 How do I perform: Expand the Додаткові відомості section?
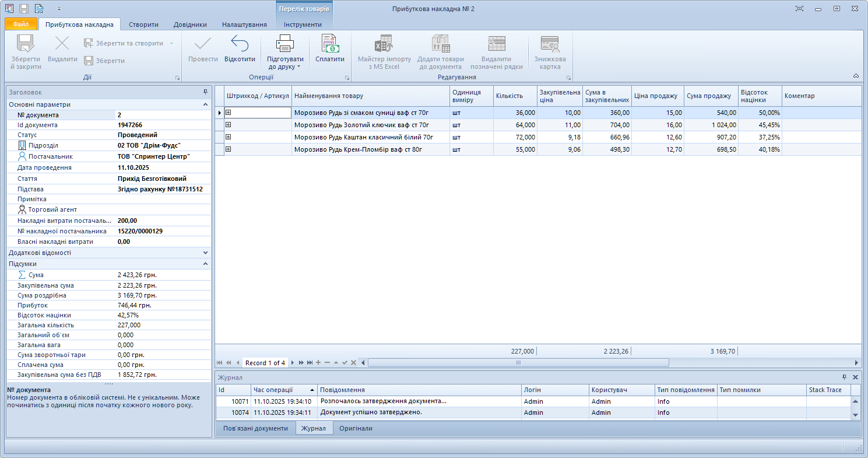tap(205, 253)
